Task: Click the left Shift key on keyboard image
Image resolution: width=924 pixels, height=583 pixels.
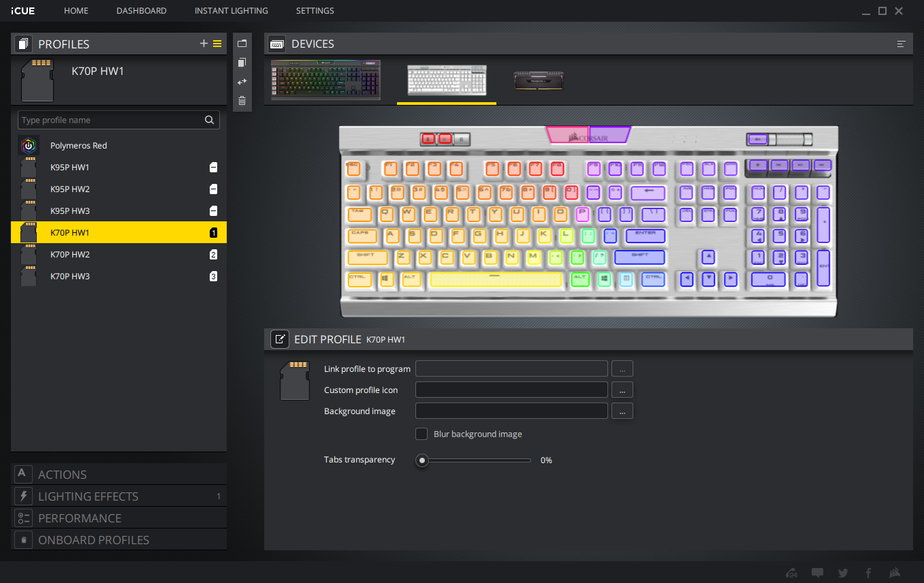Action: coord(367,257)
